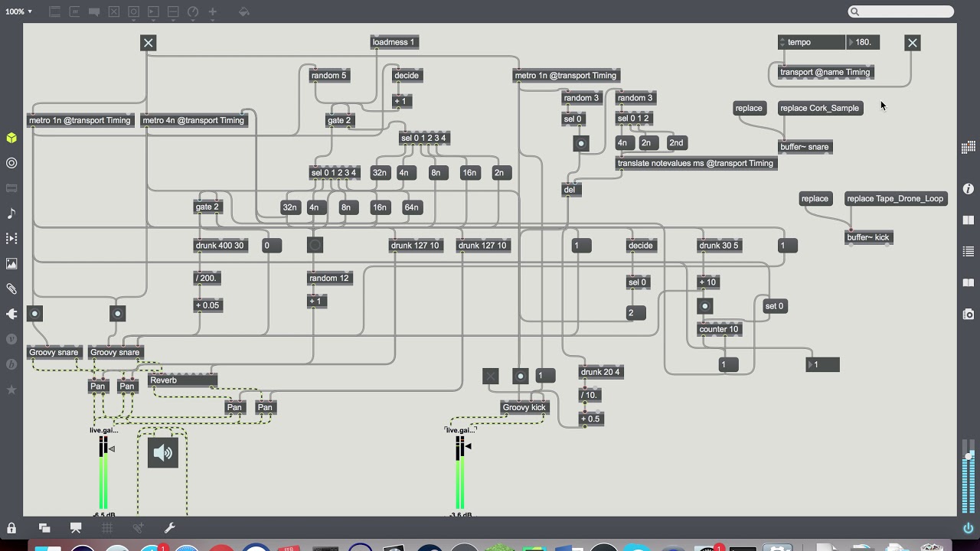The image size is (980, 551).
Task: Open the Format paint bucket palette
Action: (x=243, y=12)
